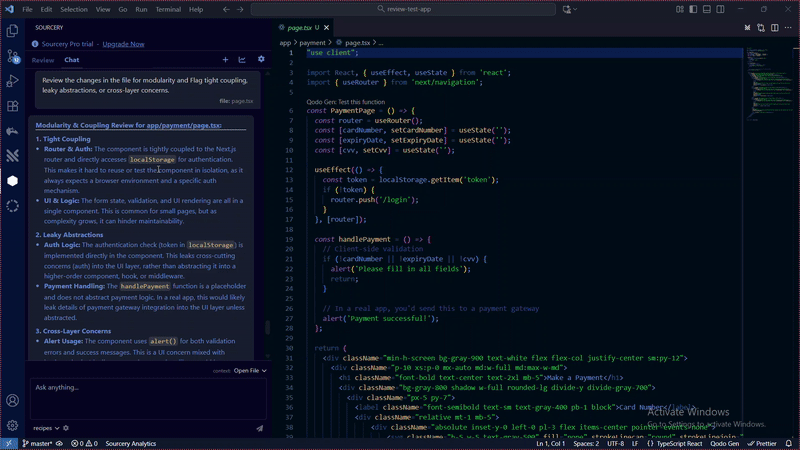Open Run and Debug view

pyautogui.click(x=12, y=81)
